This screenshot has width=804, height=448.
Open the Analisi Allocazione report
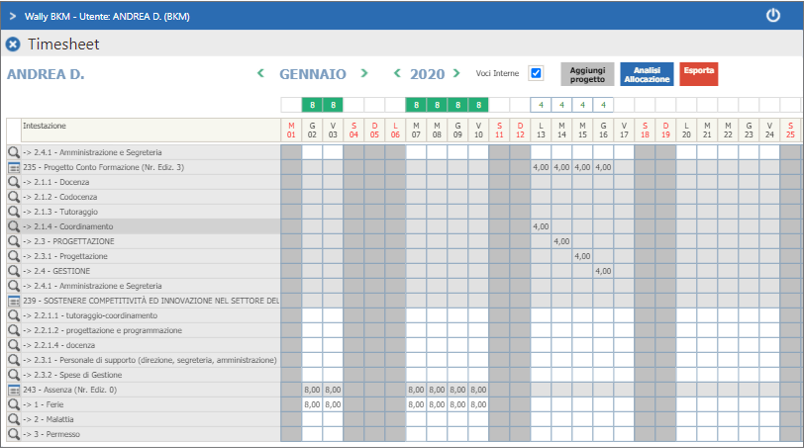point(646,74)
